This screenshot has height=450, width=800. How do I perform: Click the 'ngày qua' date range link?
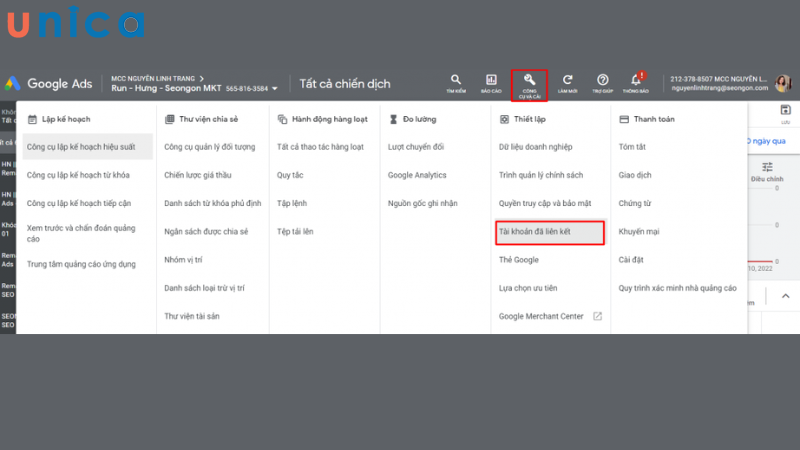click(767, 141)
